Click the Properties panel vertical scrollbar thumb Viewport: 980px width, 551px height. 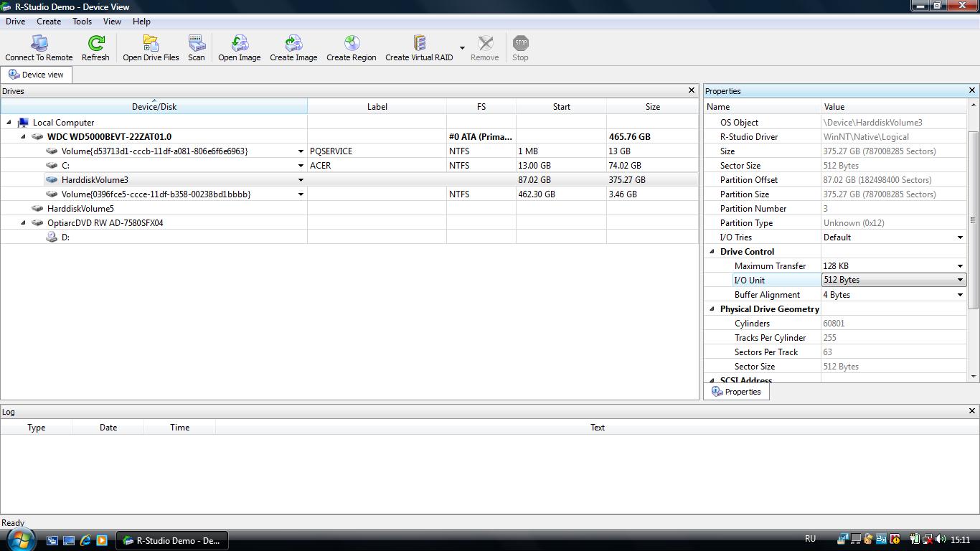[974, 220]
